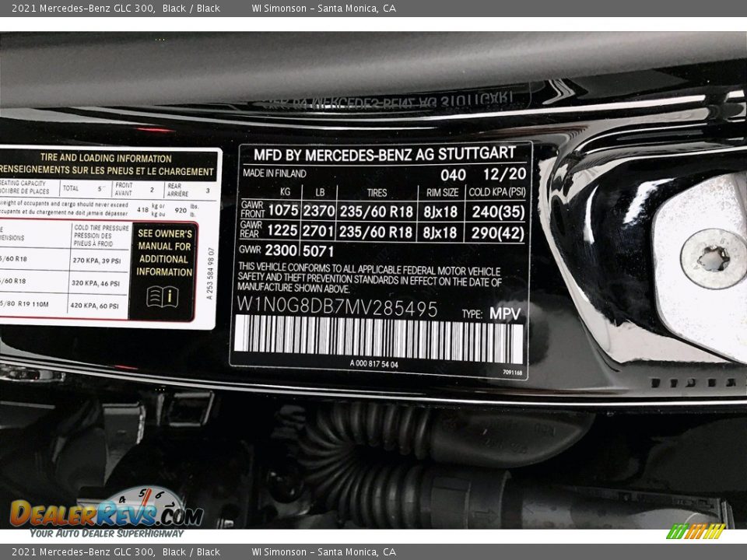Click the Torx screw head
The height and width of the screenshot is (560, 747).
click(714, 259)
